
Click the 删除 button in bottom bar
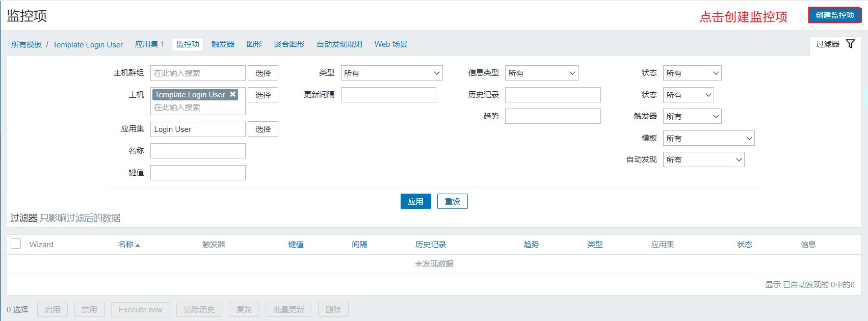[333, 309]
